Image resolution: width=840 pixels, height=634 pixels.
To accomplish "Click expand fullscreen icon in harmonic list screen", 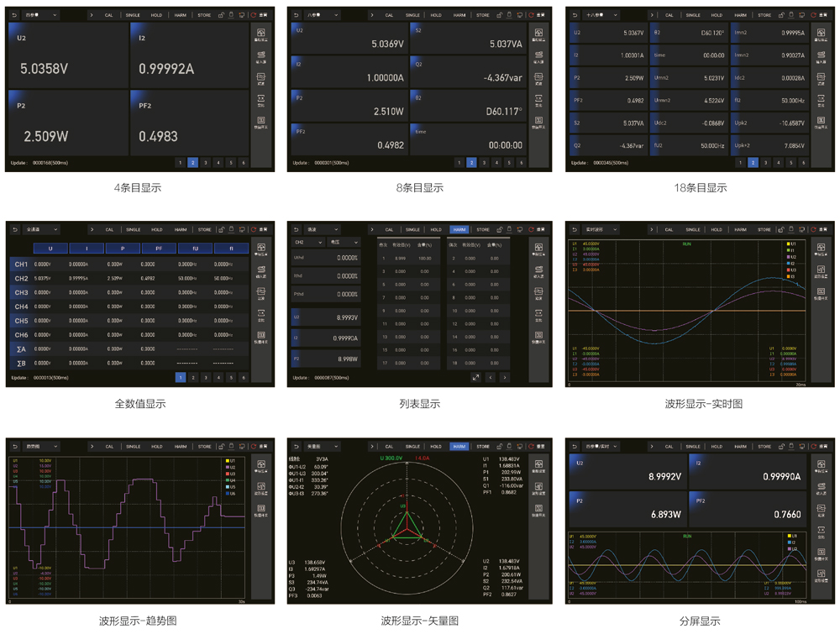I will pyautogui.click(x=475, y=378).
